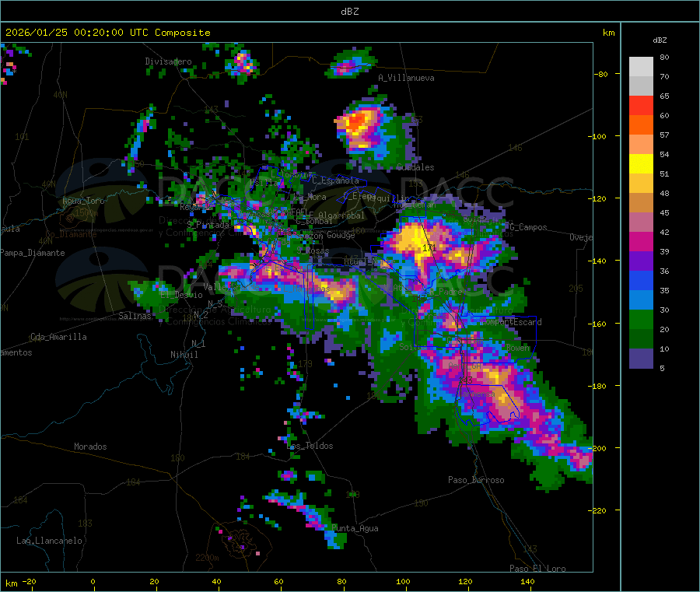Click the Lag.Llancanelo label
Screen dimensions: 700x592
49,541
